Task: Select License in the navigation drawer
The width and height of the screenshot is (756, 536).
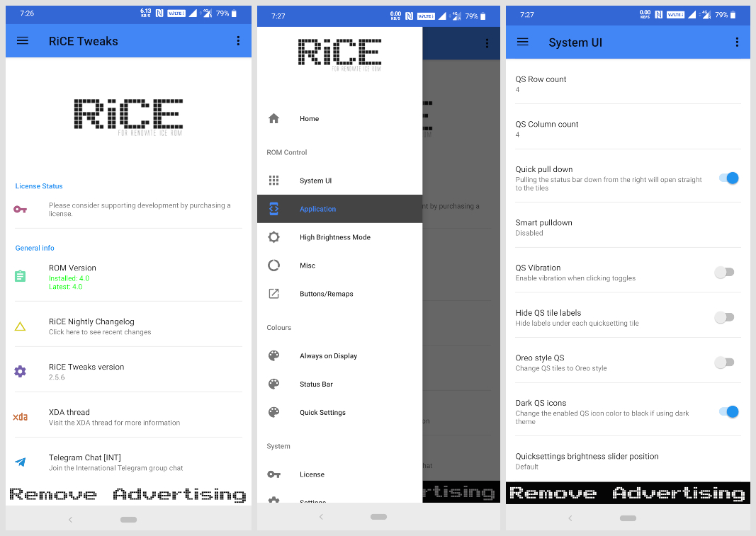Action: point(339,474)
